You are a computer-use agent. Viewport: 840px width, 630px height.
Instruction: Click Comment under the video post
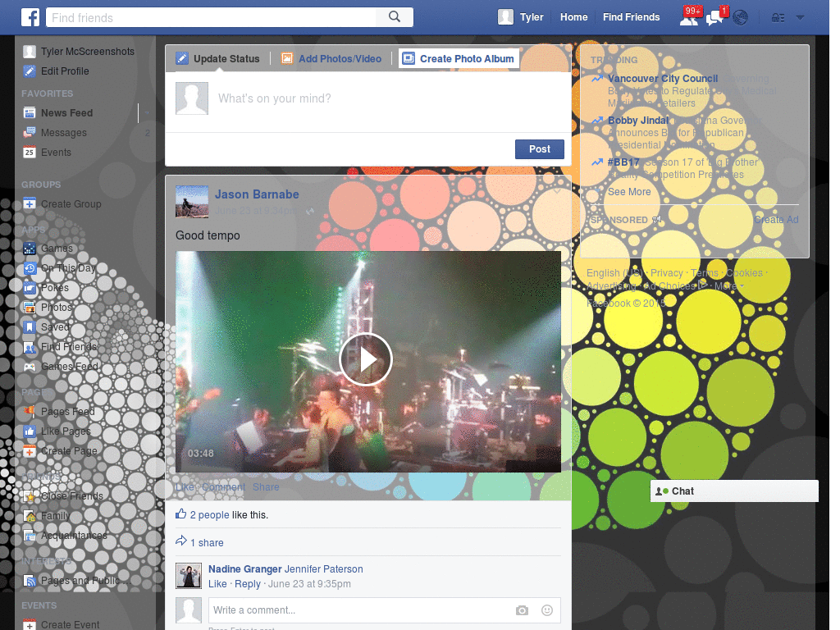point(223,487)
